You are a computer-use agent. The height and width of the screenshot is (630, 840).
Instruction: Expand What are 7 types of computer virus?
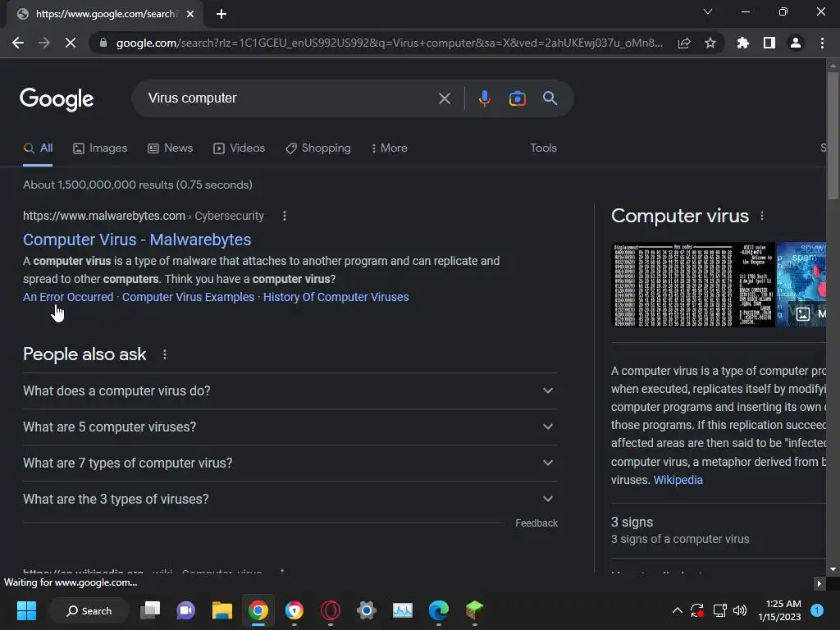tap(290, 463)
